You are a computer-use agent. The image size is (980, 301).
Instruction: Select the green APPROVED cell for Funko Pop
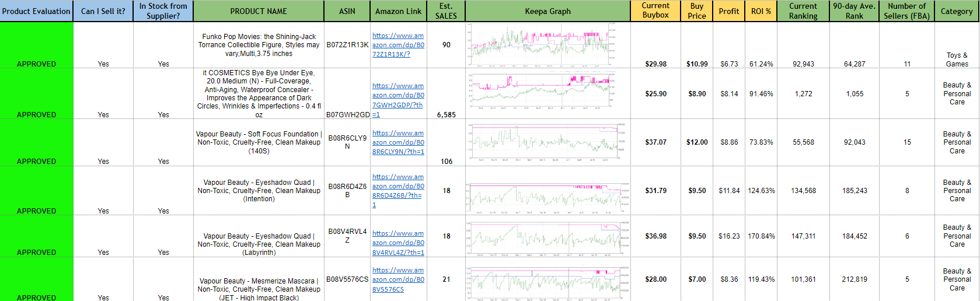pyautogui.click(x=36, y=45)
